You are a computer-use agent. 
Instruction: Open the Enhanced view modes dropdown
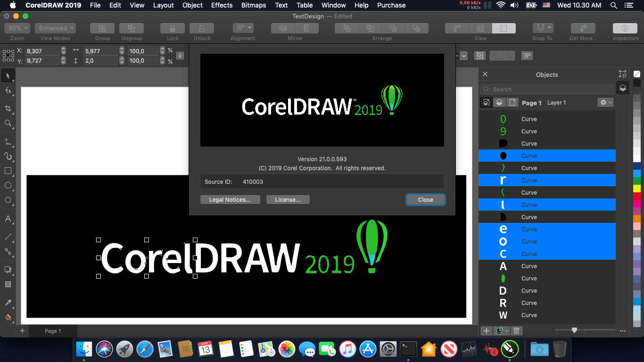[55, 28]
